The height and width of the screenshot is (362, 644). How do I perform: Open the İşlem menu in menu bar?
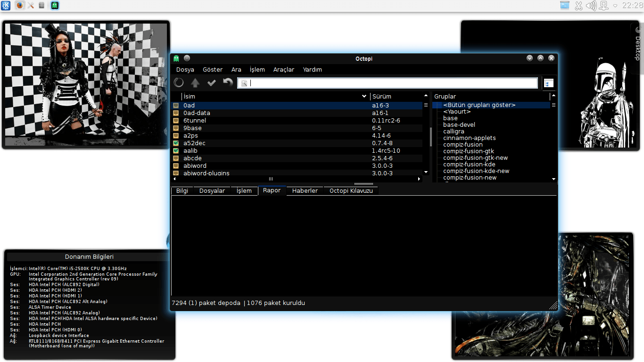point(257,70)
